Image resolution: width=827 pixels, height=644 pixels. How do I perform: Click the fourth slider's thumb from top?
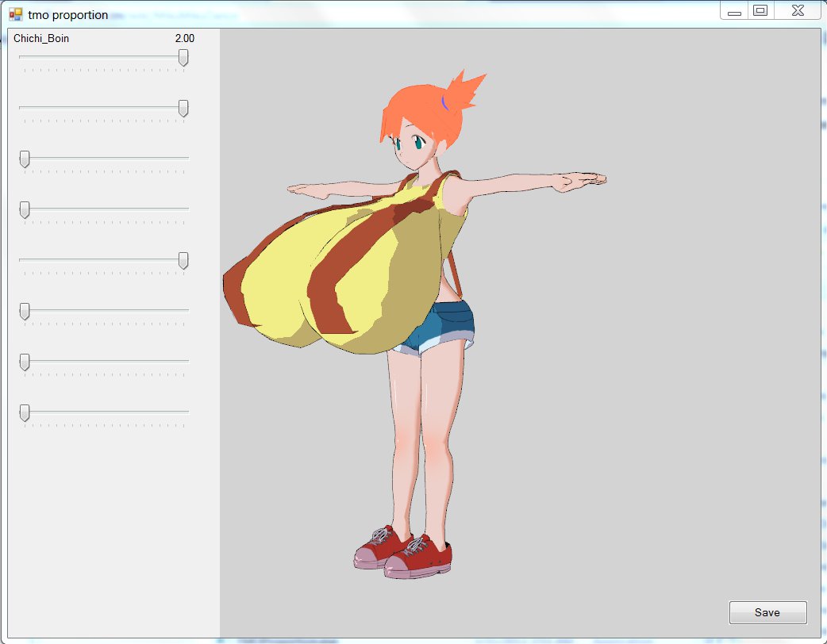coord(25,210)
